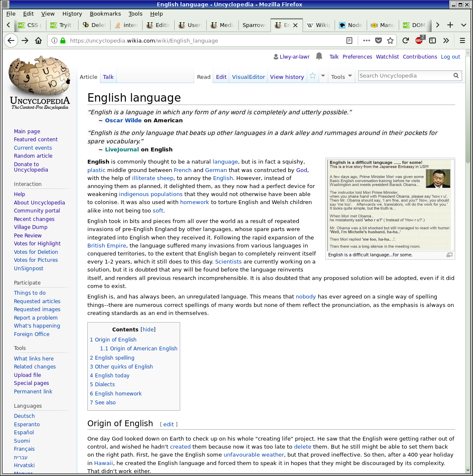473x476 pixels.
Task: Switch to the Wikipedia browser tab
Action: 319,25
